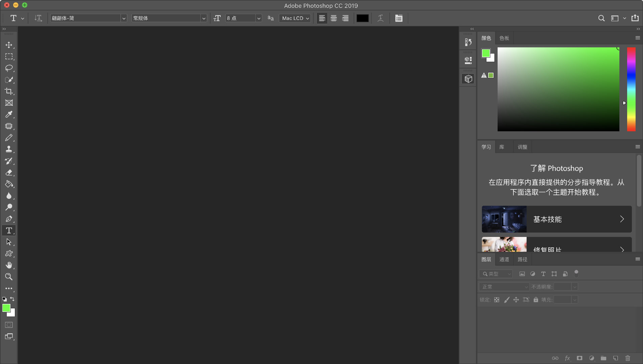This screenshot has width=643, height=364.
Task: Click the black text color swatch
Action: point(362,18)
